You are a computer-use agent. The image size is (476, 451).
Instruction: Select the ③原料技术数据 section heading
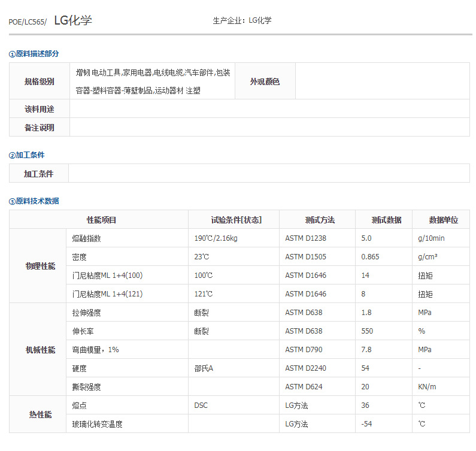pyautogui.click(x=34, y=201)
